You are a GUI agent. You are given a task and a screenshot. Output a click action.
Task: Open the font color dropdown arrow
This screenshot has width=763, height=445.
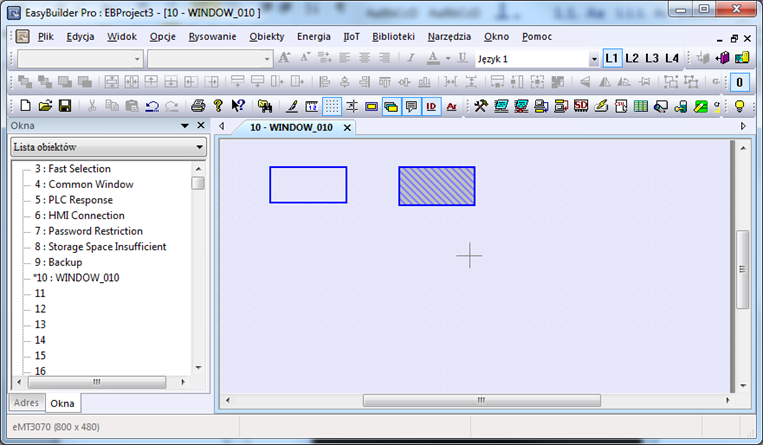click(448, 58)
